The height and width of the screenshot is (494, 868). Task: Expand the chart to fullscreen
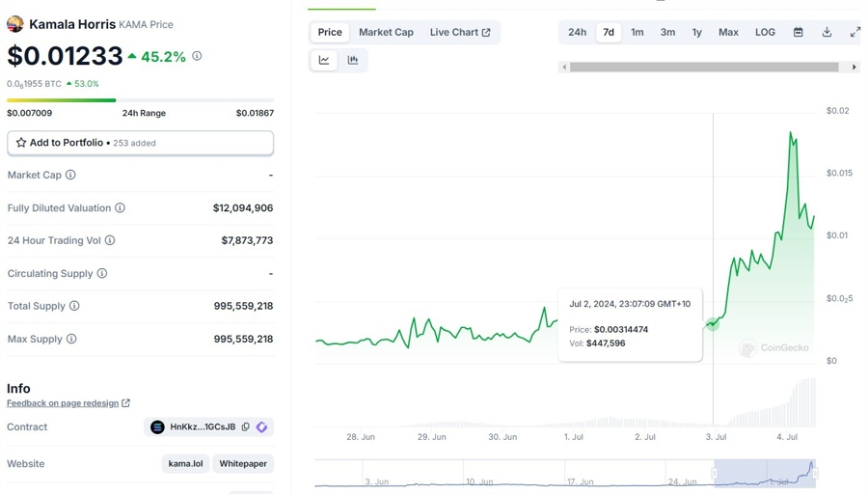(x=855, y=32)
